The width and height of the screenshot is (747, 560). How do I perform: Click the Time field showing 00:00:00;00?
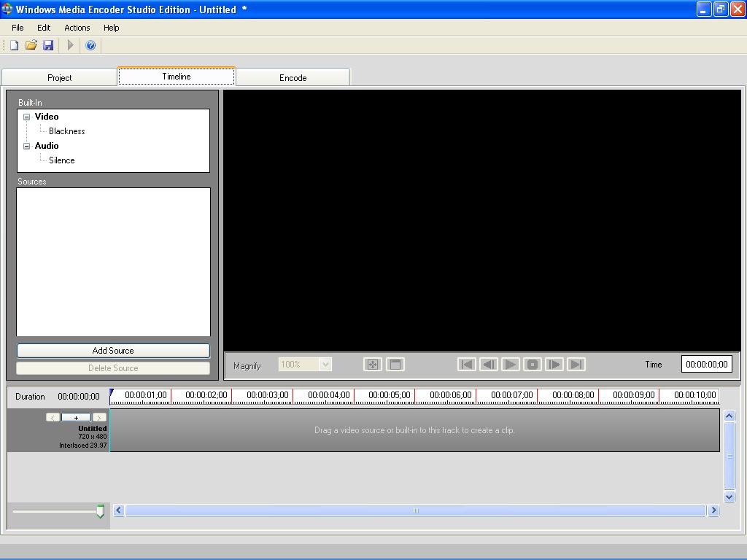[706, 365]
